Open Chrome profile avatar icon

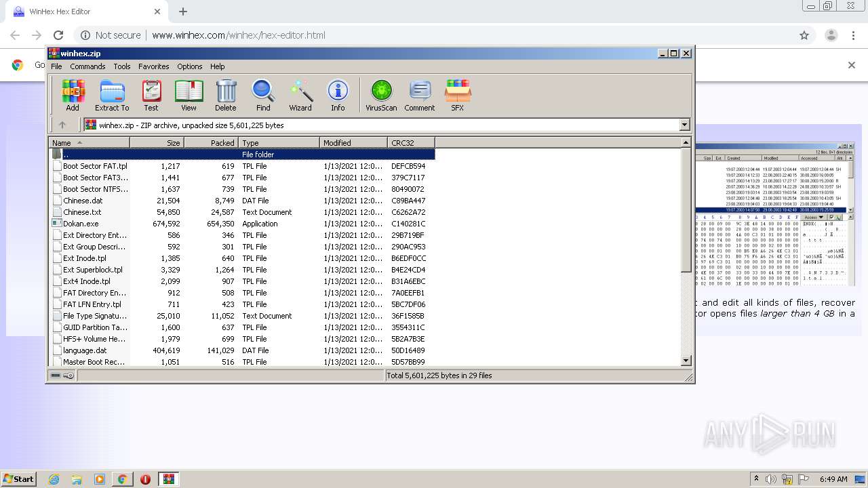(831, 35)
